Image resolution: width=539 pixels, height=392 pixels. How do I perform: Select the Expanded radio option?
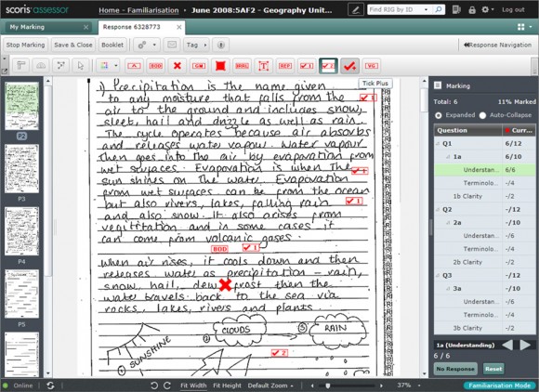(438, 115)
